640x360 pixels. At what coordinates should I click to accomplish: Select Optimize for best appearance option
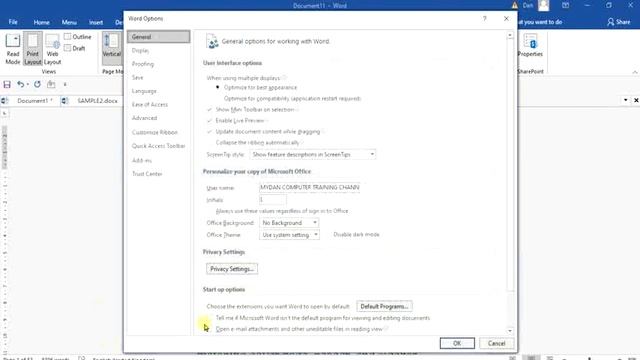218,87
